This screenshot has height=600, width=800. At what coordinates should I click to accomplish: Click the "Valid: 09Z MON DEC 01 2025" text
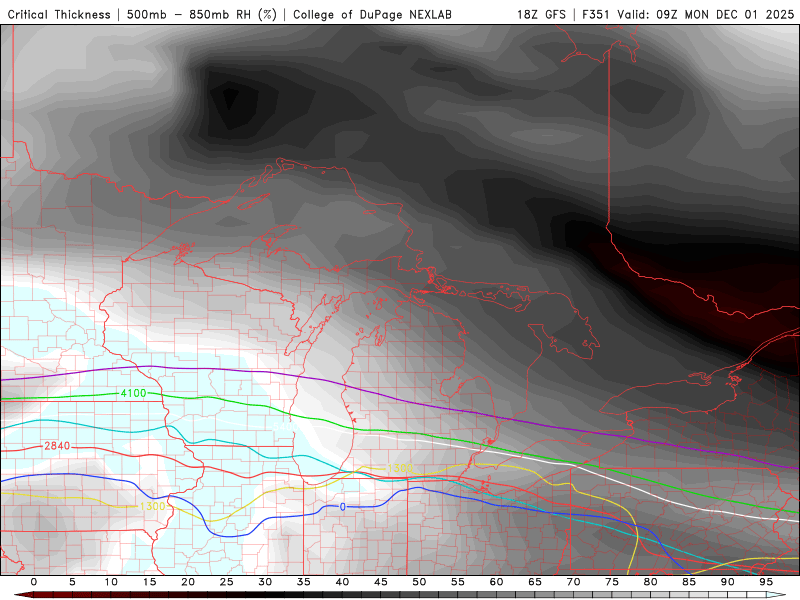pos(706,14)
